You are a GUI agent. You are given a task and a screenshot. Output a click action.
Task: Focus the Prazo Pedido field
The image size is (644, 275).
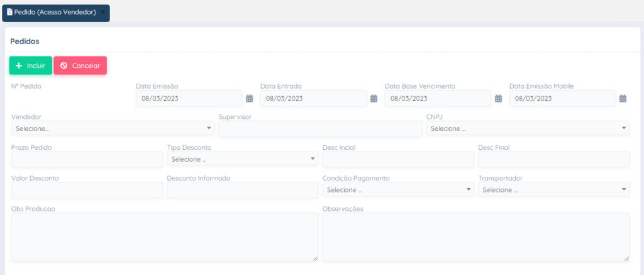point(87,159)
